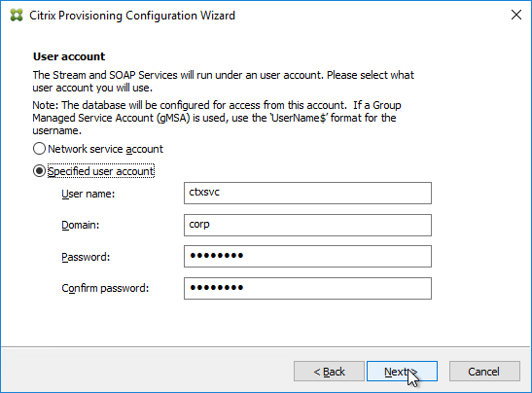Select the Network service account radio button
This screenshot has height=393, width=532.
coord(39,149)
